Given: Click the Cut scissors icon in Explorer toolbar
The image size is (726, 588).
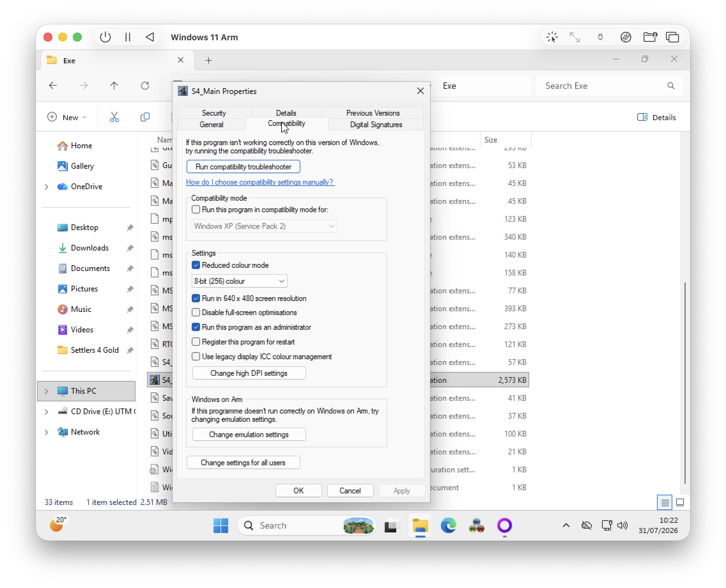Looking at the screenshot, I should pyautogui.click(x=114, y=117).
